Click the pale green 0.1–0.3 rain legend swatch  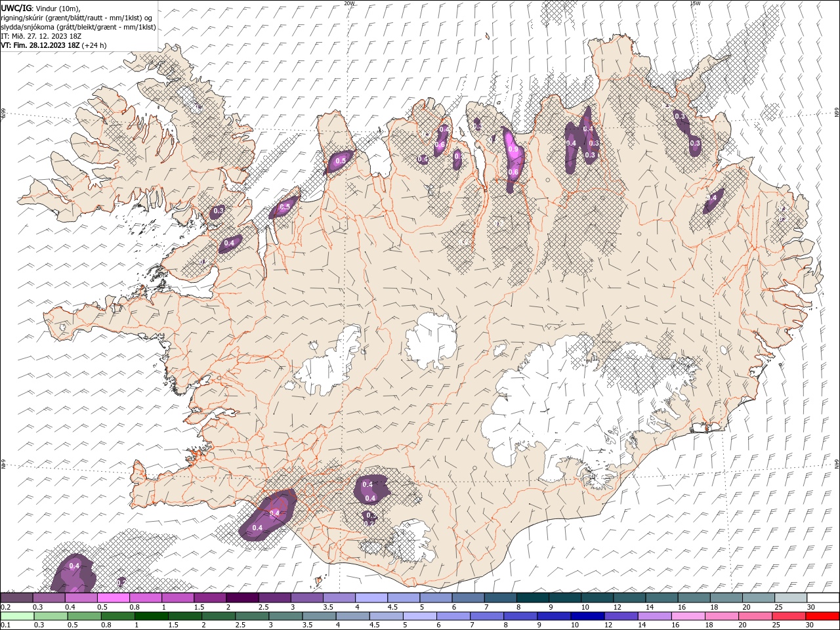(x=17, y=616)
